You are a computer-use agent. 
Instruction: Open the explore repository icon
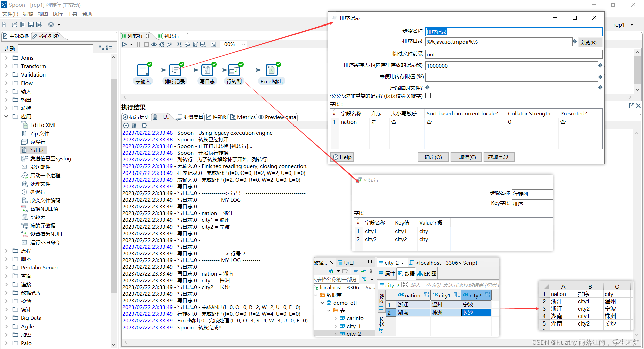23,24
